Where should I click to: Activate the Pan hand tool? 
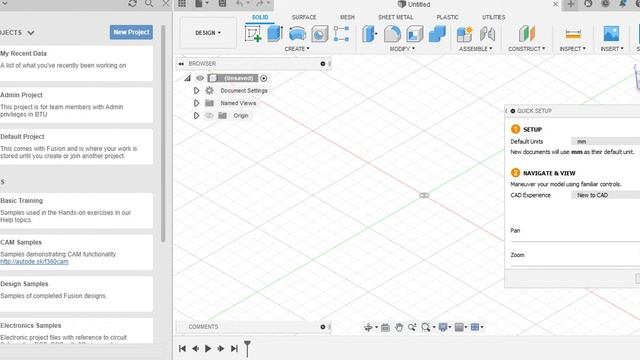(x=399, y=327)
